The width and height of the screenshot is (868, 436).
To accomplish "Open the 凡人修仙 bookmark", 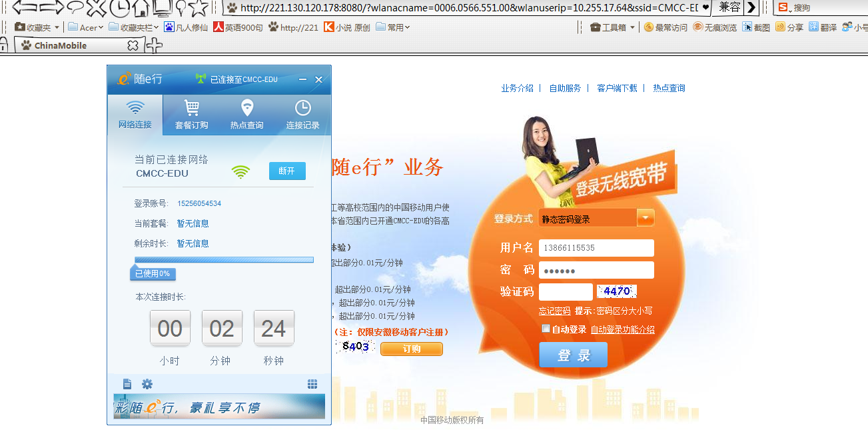I will coord(186,27).
